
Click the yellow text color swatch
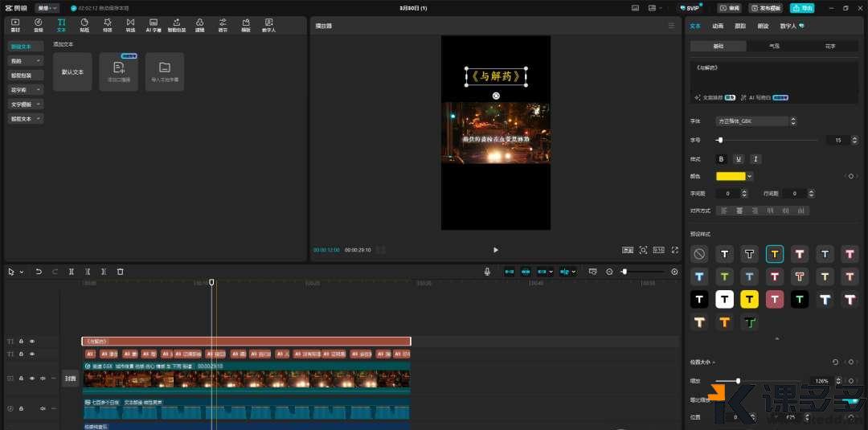tap(731, 176)
